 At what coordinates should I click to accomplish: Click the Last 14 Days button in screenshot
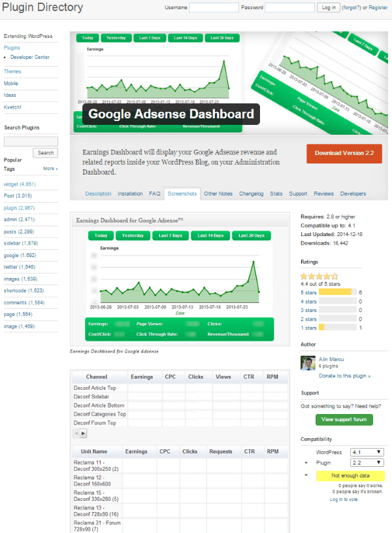click(x=210, y=235)
